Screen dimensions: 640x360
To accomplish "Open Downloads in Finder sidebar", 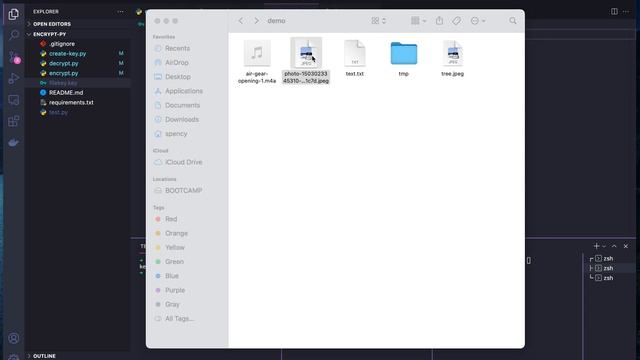I will tap(182, 120).
